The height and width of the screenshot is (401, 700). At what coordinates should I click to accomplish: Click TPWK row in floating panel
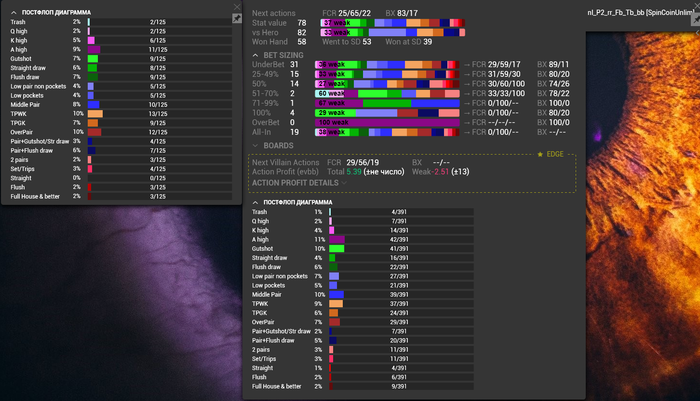[121, 114]
